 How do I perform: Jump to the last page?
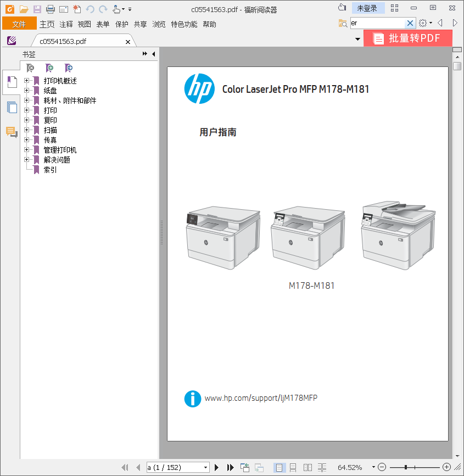(231, 468)
